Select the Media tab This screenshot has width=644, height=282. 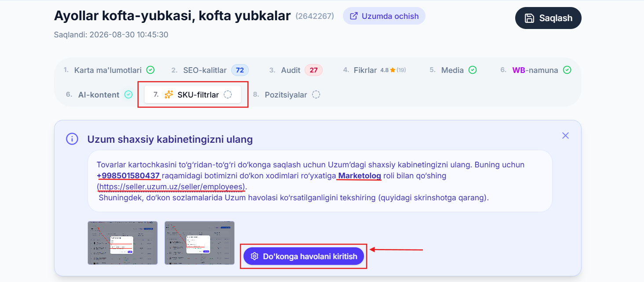(453, 70)
